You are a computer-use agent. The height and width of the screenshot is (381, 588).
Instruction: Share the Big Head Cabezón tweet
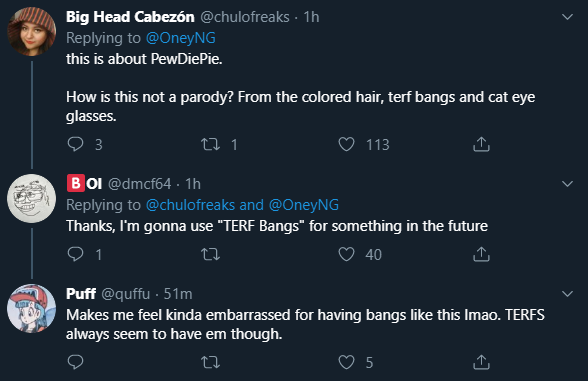482,144
